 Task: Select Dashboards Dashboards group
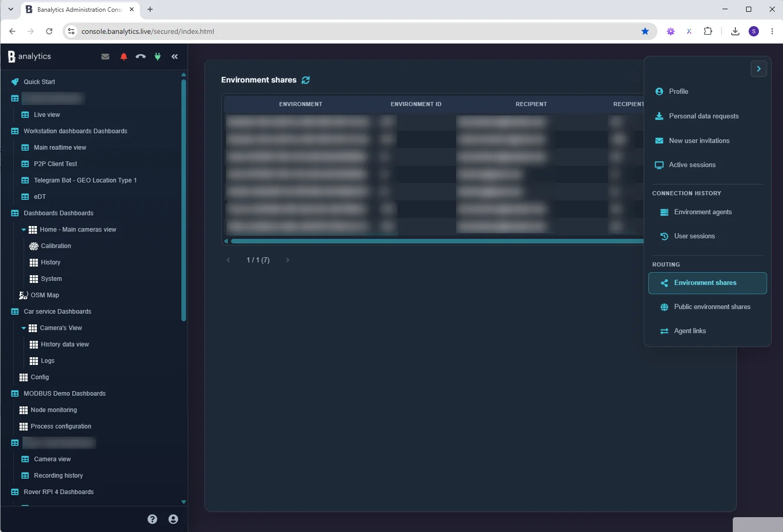click(x=58, y=213)
